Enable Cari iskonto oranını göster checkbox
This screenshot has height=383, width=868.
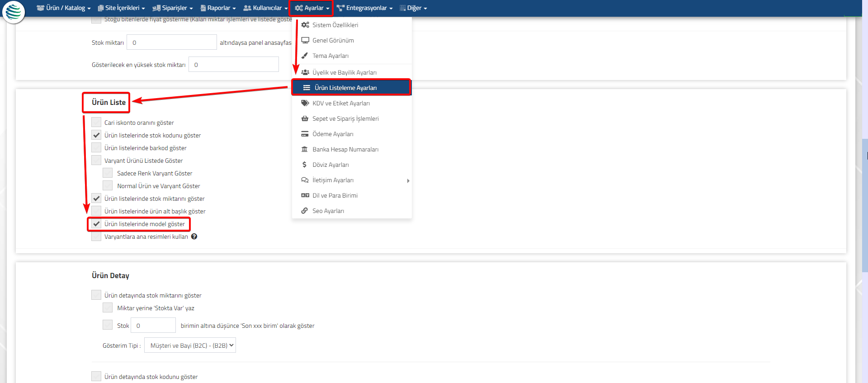point(96,122)
